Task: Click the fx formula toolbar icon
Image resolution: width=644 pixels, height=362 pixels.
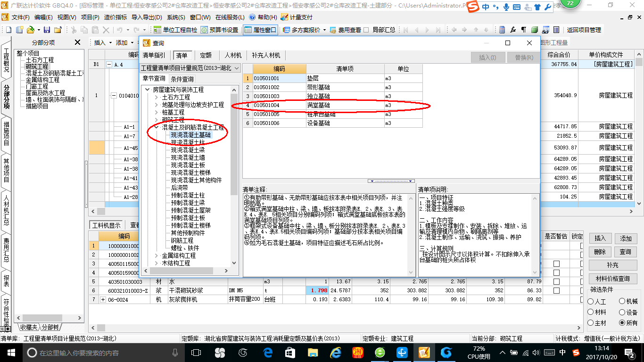Action: pyautogui.click(x=513, y=30)
